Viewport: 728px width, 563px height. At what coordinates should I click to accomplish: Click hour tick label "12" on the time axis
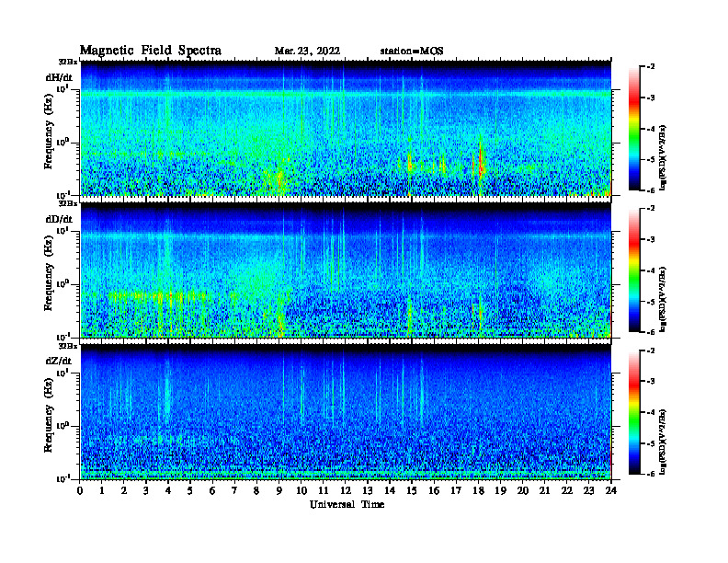click(x=346, y=490)
